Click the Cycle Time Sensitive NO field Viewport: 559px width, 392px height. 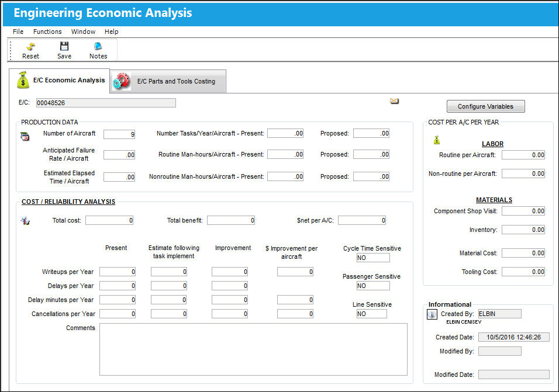pyautogui.click(x=373, y=258)
